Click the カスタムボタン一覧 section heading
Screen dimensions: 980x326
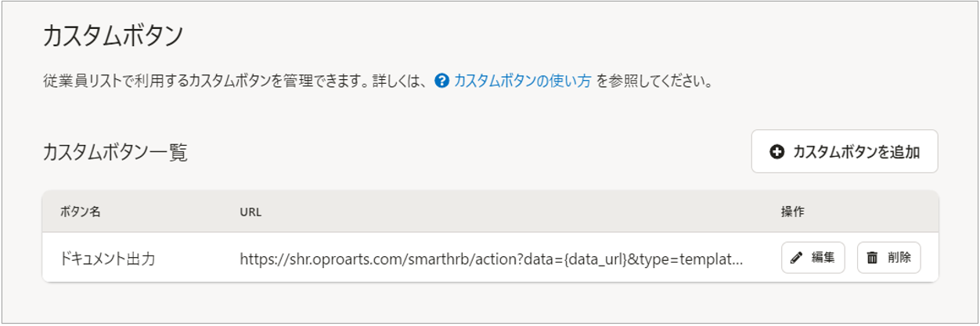pyautogui.click(x=115, y=152)
